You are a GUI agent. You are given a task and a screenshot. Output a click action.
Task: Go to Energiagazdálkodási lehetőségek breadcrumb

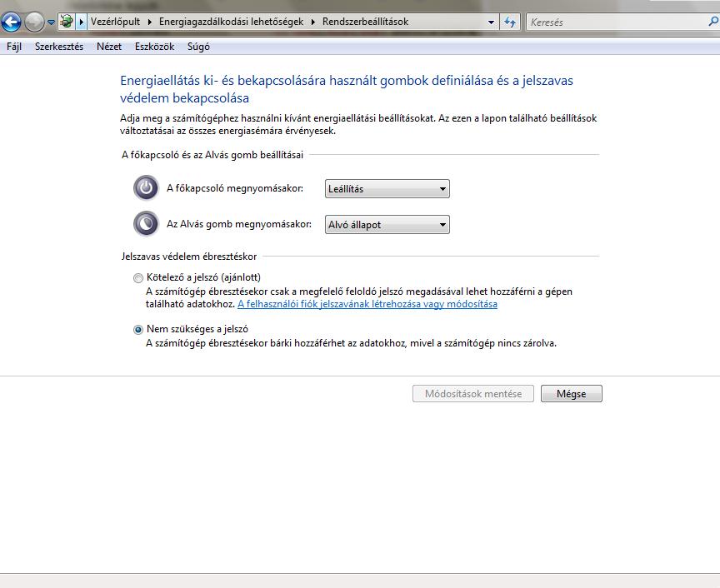point(231,22)
